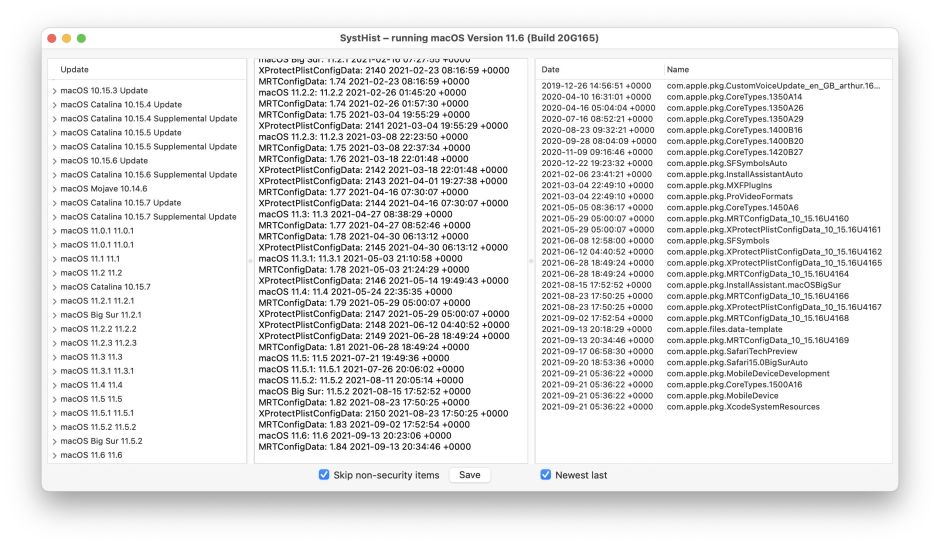
Task: Sort by the Date column header
Action: [550, 70]
